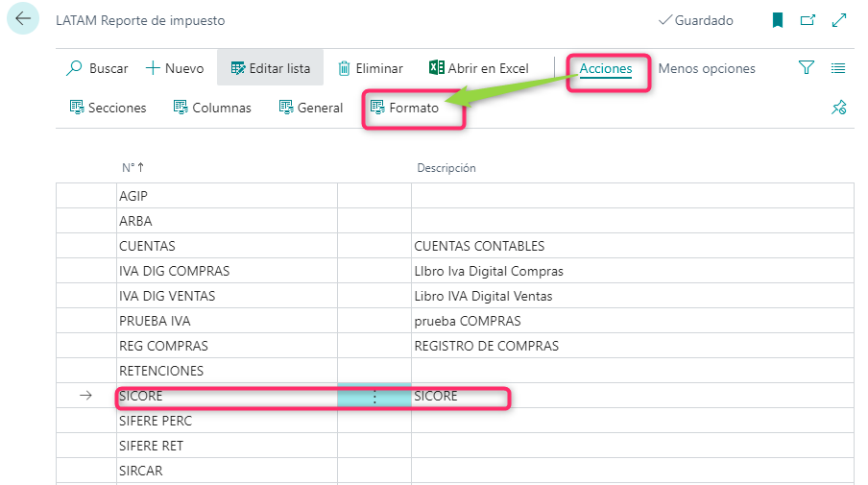Toggle Editar lista mode
This screenshot has height=485, width=868.
tap(270, 67)
